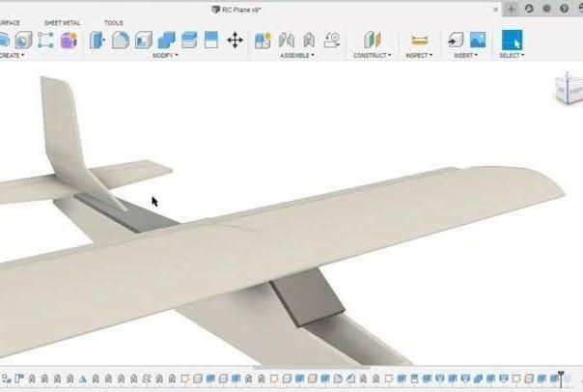The width and height of the screenshot is (583, 392).
Task: Open the ASSEMBLE dropdown
Action: coord(297,55)
